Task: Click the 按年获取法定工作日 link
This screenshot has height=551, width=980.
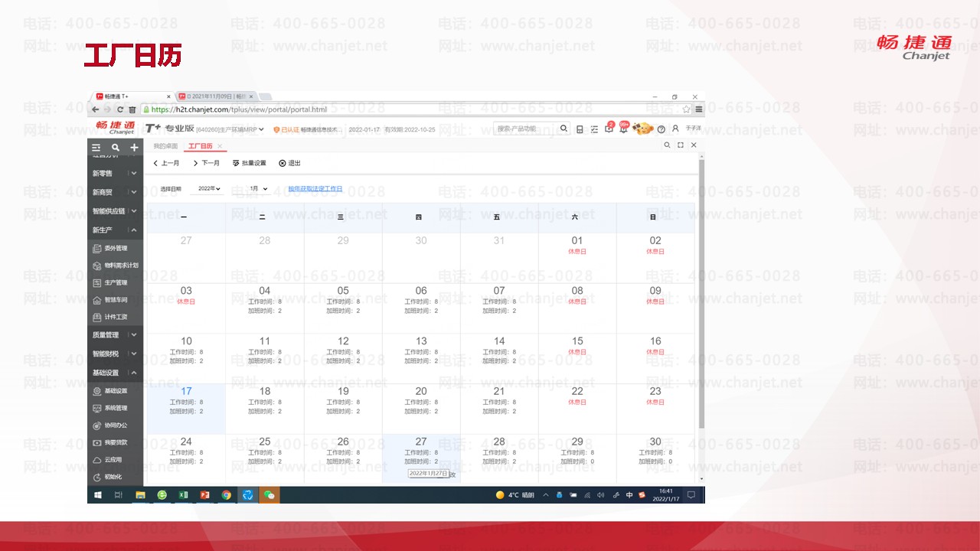Action: 315,188
